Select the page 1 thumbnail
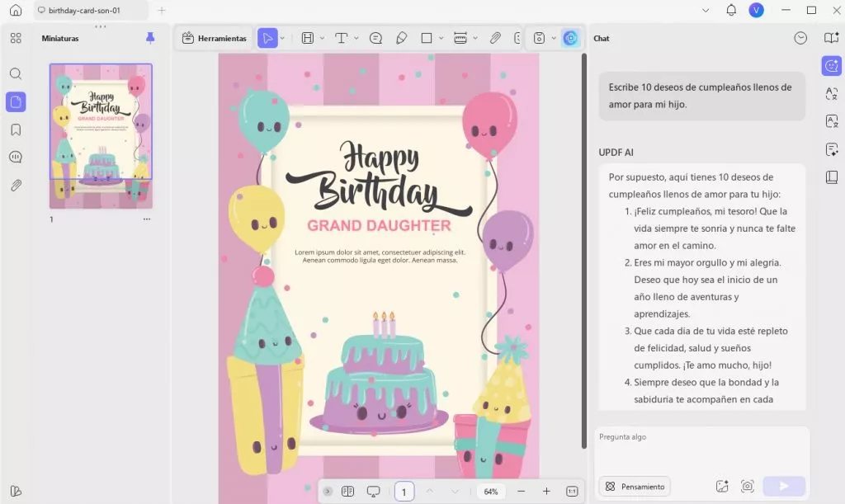The width and height of the screenshot is (845, 504). click(x=101, y=136)
